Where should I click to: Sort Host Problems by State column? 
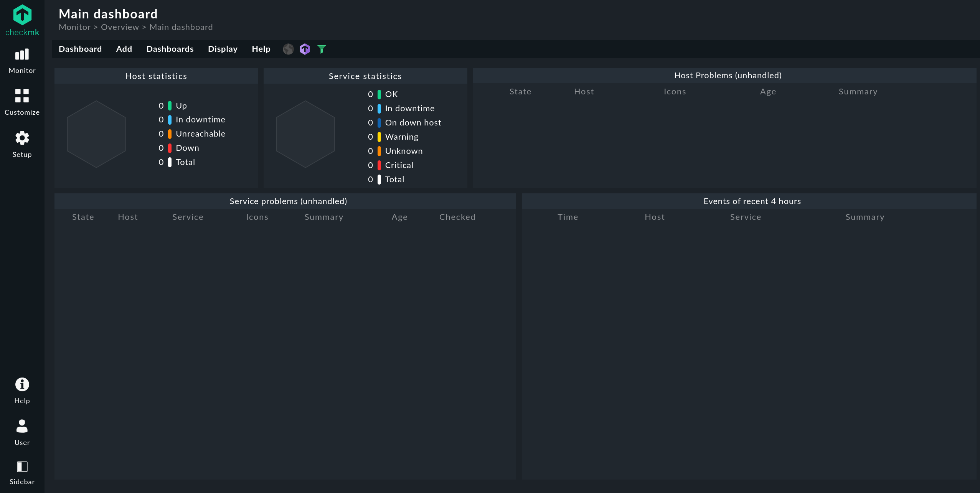click(x=520, y=92)
